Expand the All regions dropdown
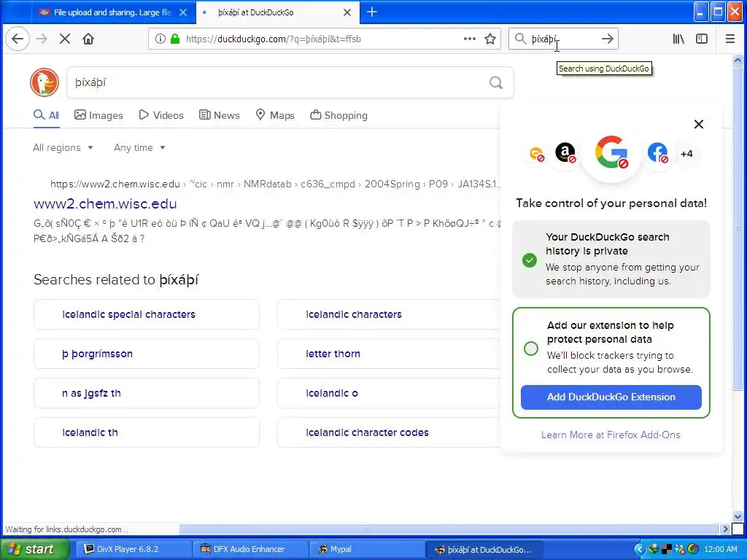The height and width of the screenshot is (560, 747). [63, 147]
